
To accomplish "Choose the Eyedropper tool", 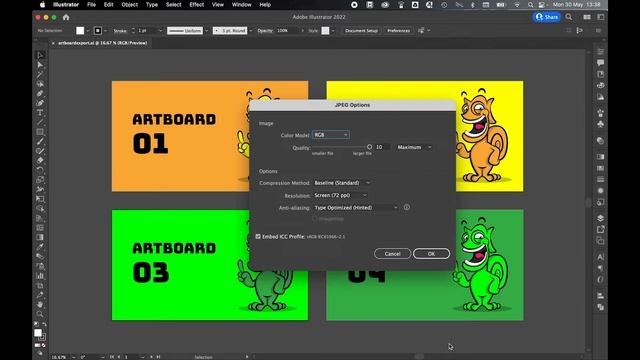I will (x=40, y=247).
